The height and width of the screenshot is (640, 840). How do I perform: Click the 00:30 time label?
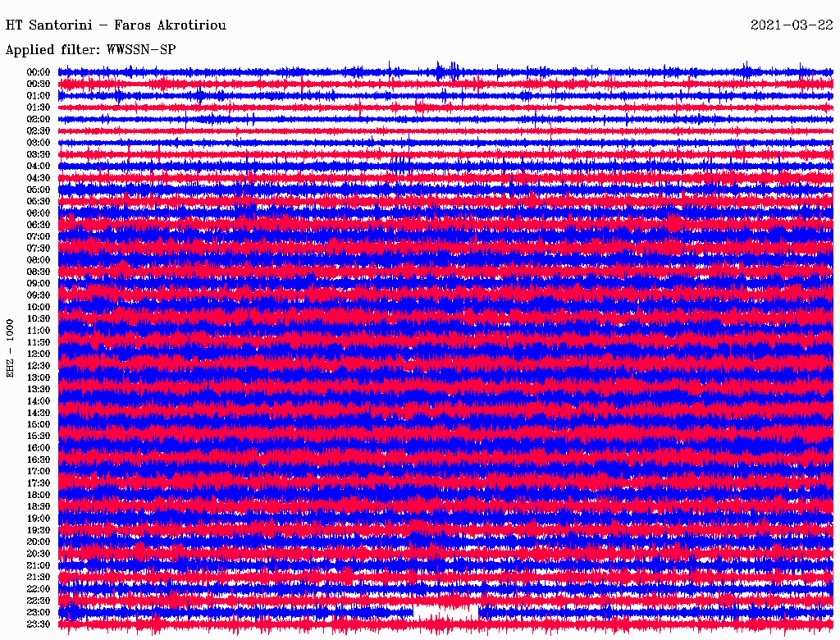(39, 85)
